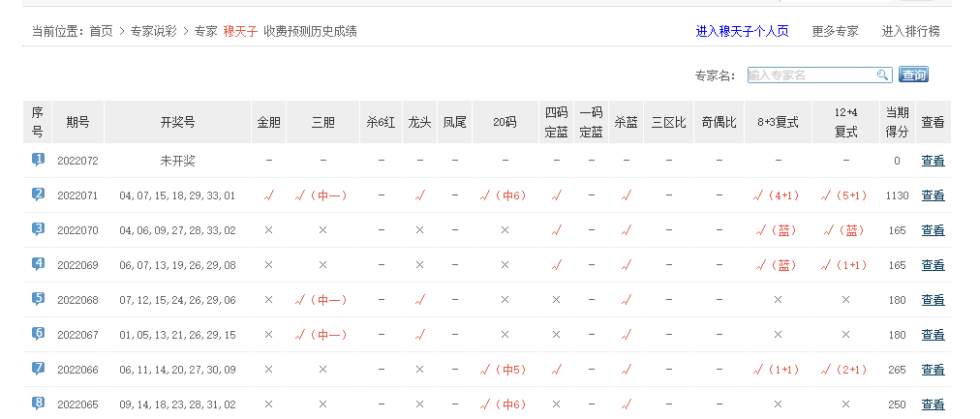The image size is (980, 419).
Task: Click the number 3 row badge icon
Action: (x=38, y=229)
